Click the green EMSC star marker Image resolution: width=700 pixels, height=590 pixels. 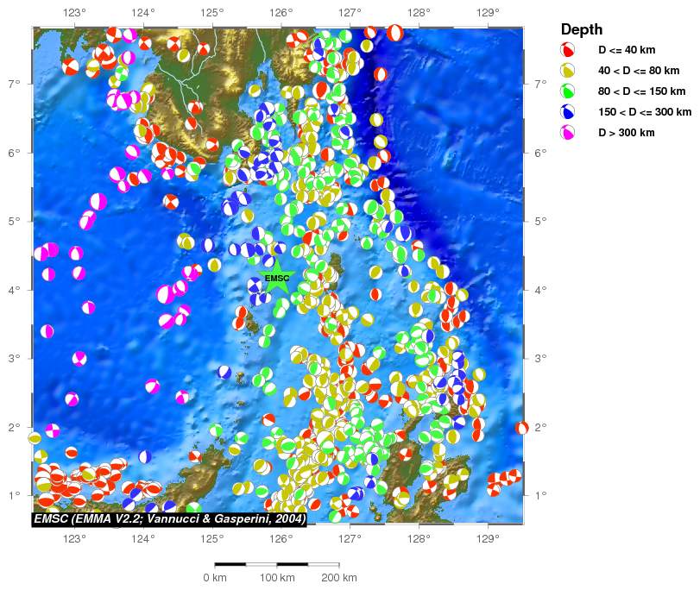[277, 279]
